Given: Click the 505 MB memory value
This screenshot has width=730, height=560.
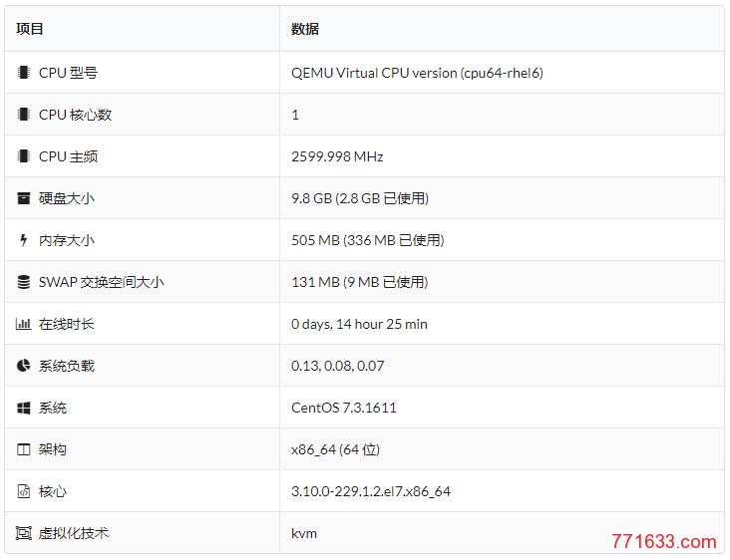Looking at the screenshot, I should [x=368, y=240].
